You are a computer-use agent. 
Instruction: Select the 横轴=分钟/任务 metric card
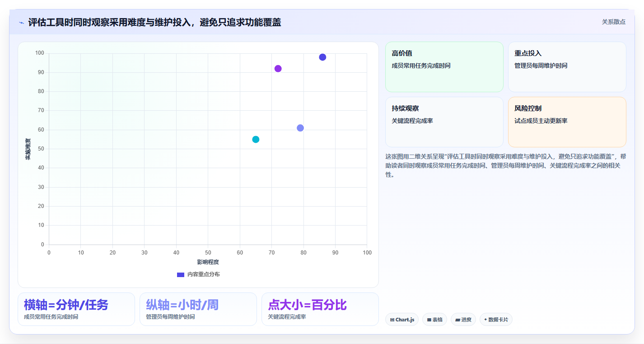tap(76, 309)
